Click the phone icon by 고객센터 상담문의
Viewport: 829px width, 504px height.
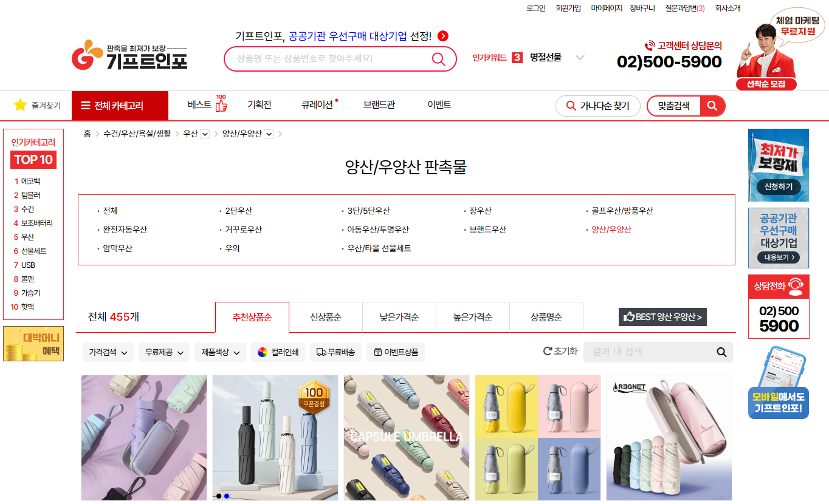650,46
